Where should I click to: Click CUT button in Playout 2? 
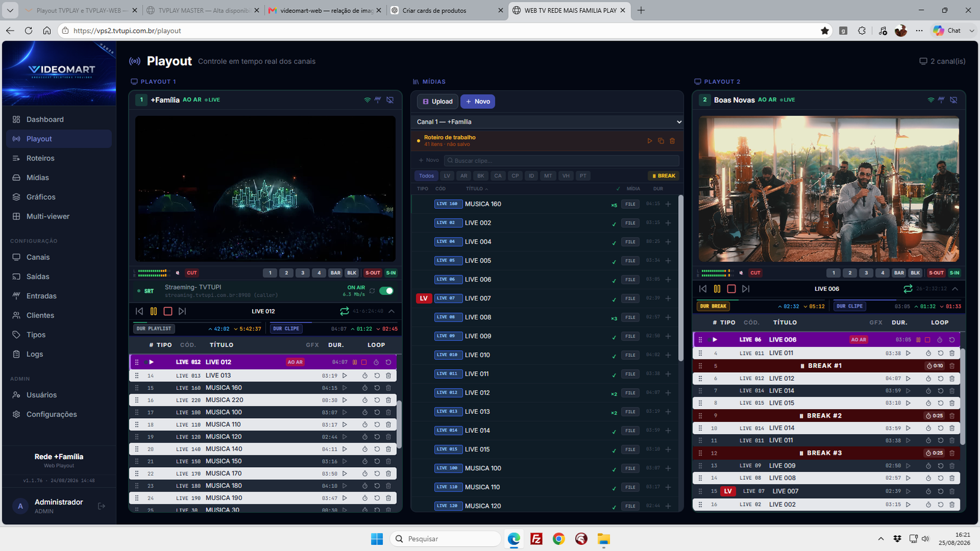click(755, 273)
